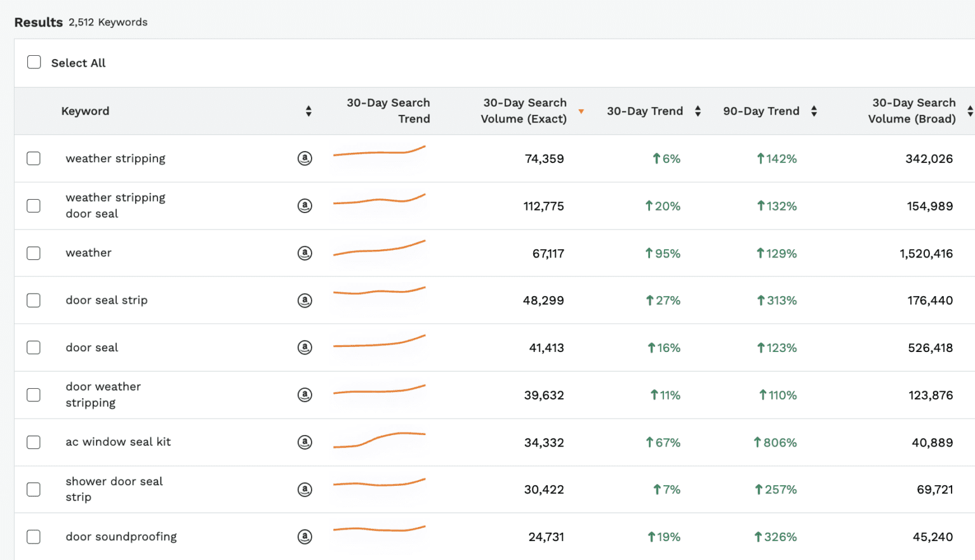
Task: Click Amazon icon in the weather row
Action: (x=305, y=253)
